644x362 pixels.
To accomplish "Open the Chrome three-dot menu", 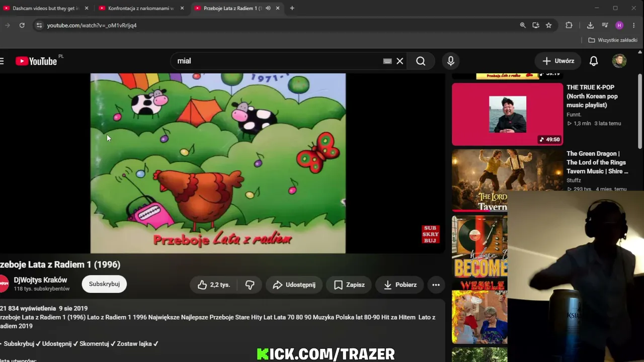I will 633,25.
